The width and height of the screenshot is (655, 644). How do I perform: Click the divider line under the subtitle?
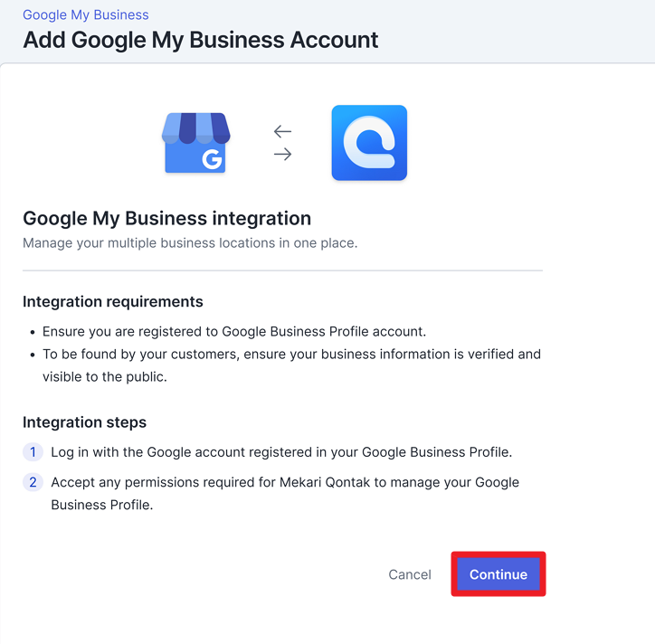pos(283,270)
